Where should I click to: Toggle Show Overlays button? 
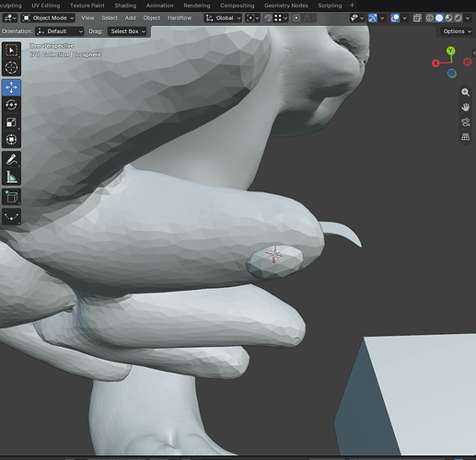tap(395, 18)
